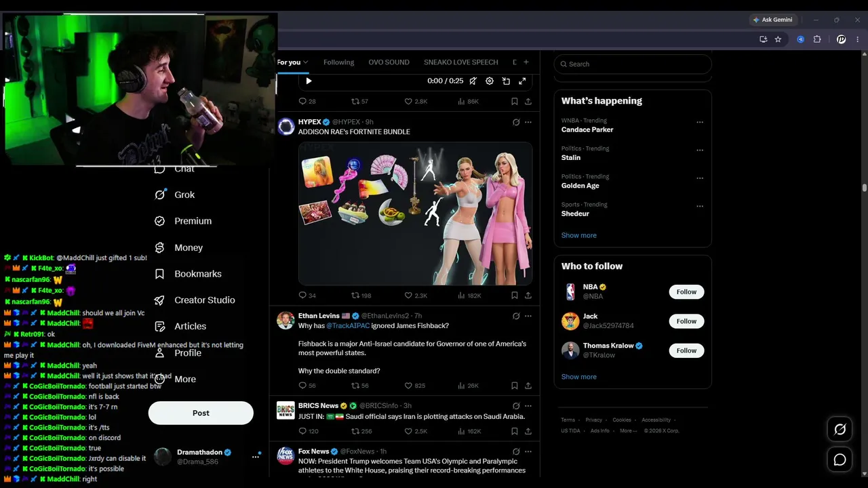The width and height of the screenshot is (868, 488).
Task: Open Articles in the sidebar
Action: (x=180, y=326)
